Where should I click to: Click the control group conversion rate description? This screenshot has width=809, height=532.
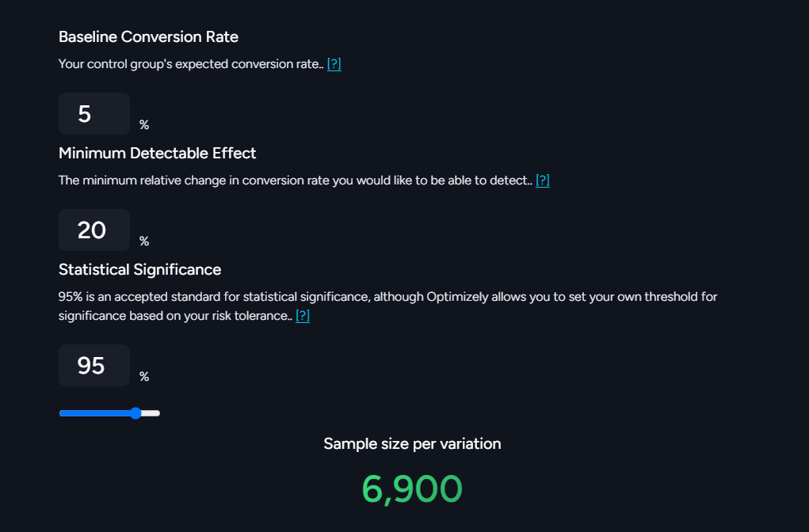(x=190, y=64)
